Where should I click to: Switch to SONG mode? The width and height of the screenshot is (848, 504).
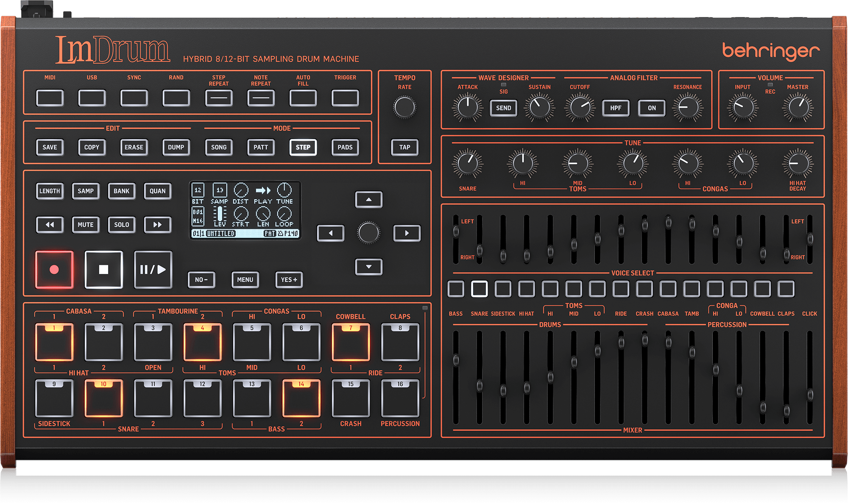tap(219, 147)
